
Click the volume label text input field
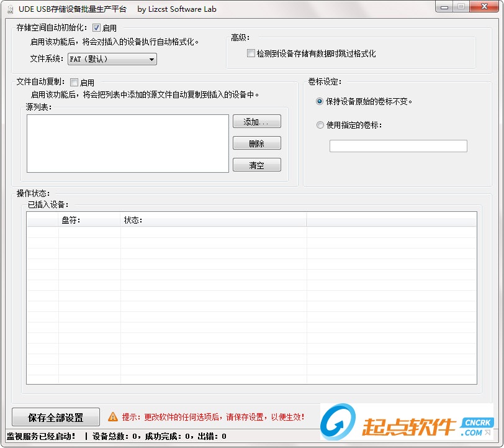398,145
